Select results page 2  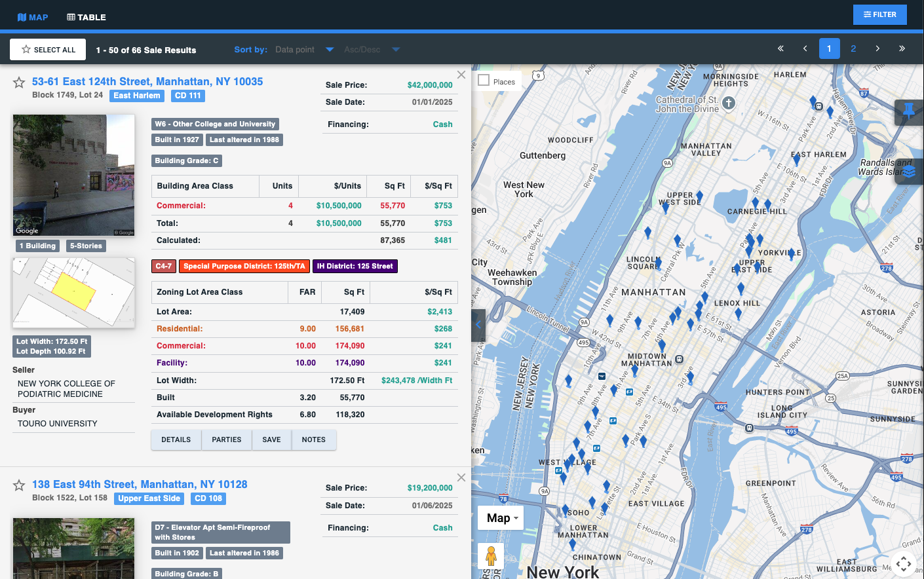point(853,48)
